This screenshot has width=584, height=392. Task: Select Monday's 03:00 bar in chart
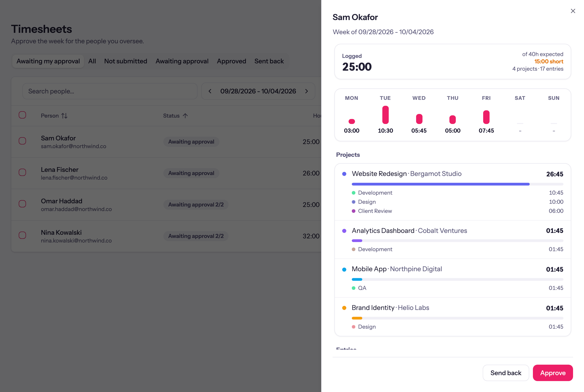coord(352,121)
